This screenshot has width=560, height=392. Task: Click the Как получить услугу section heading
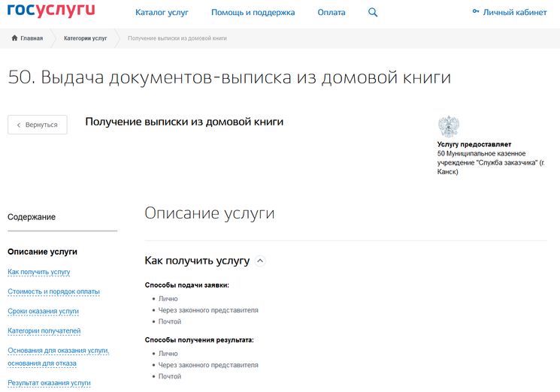[197, 261]
